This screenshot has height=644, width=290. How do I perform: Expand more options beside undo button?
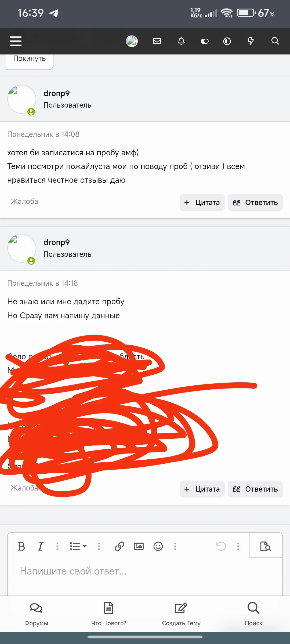(238, 546)
